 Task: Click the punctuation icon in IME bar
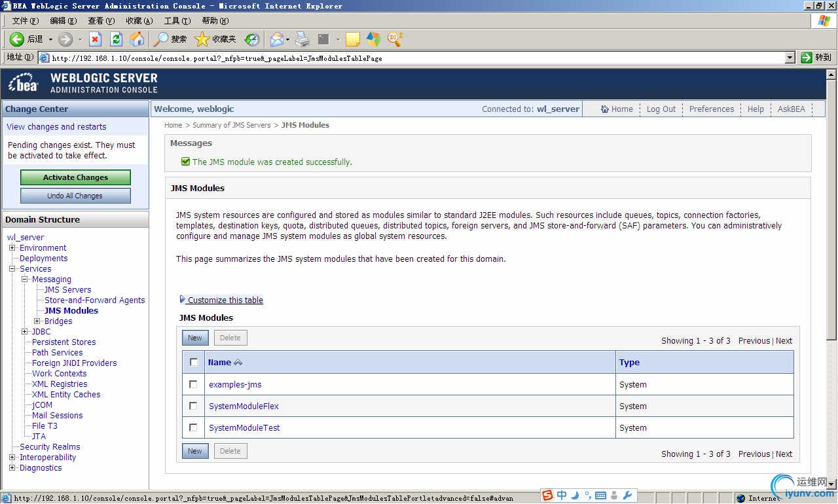coord(587,495)
